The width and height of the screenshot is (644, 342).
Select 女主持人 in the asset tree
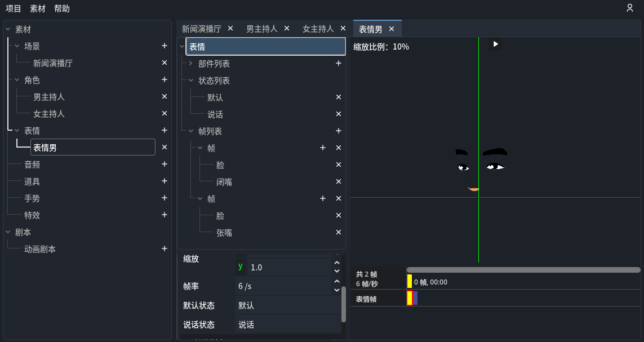[49, 114]
